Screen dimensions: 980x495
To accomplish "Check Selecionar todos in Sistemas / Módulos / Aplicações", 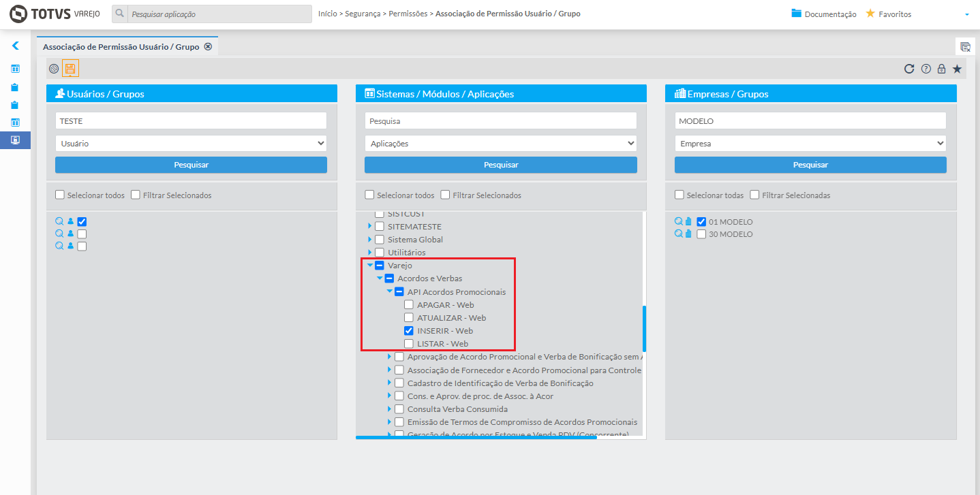I will (369, 195).
